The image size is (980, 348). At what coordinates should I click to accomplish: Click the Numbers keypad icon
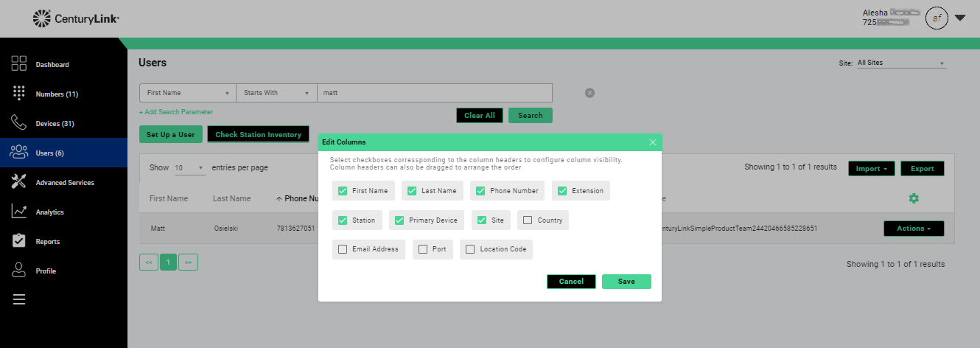(19, 94)
